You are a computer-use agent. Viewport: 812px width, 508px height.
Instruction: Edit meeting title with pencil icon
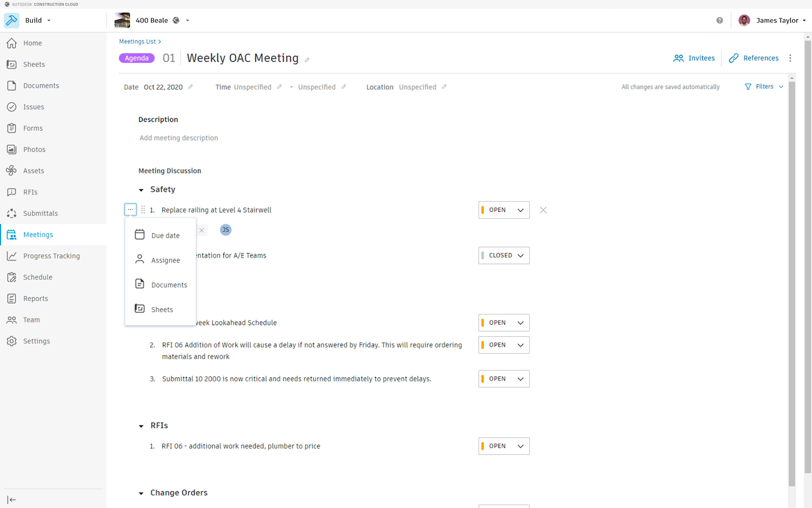[x=307, y=60]
